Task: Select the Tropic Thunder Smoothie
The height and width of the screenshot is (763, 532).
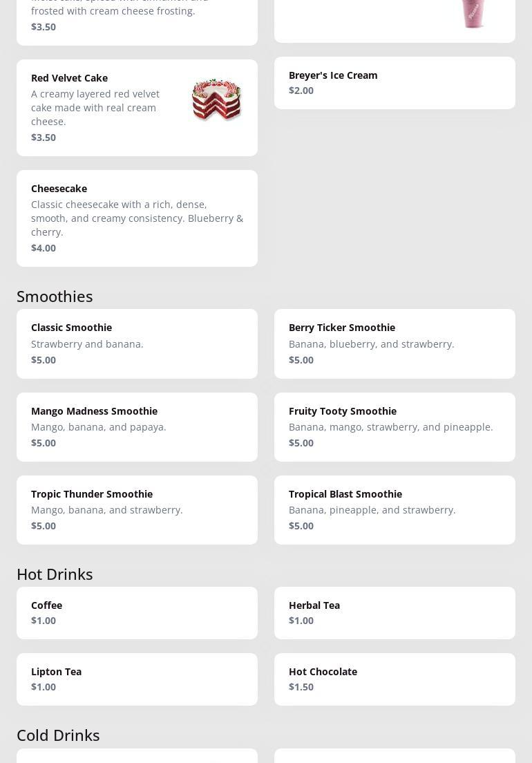Action: click(137, 509)
